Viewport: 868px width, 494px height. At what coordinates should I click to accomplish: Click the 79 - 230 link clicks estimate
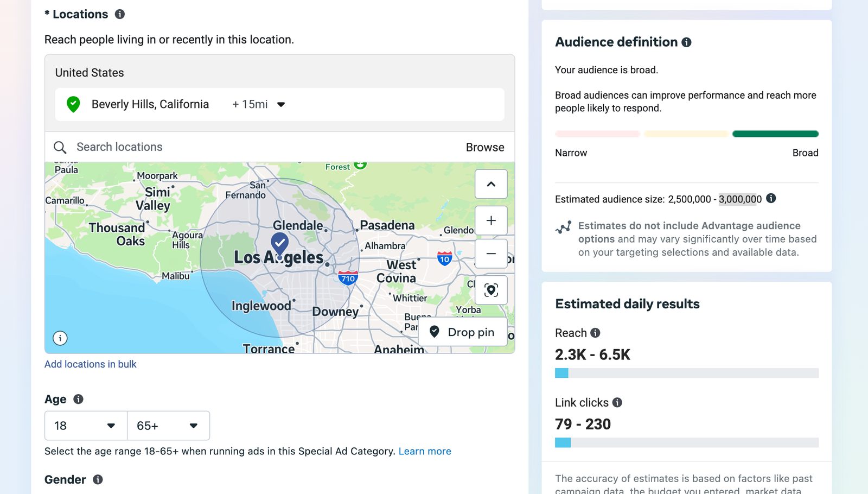point(583,425)
